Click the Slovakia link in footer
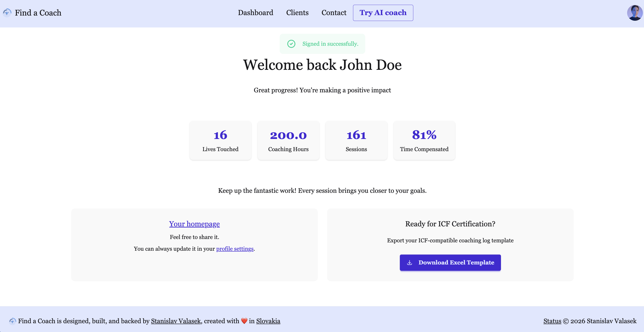The height and width of the screenshot is (332, 644). (268, 321)
